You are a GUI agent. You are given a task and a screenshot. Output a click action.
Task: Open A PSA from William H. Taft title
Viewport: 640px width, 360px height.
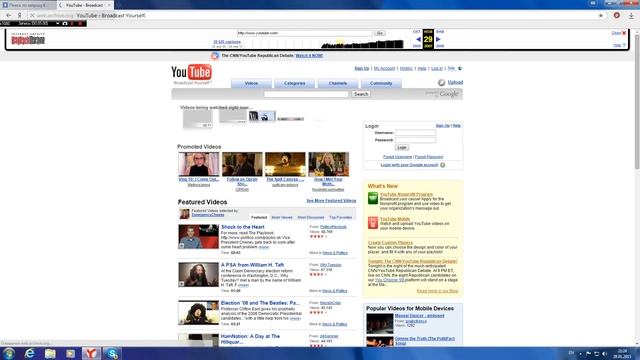pos(252,265)
